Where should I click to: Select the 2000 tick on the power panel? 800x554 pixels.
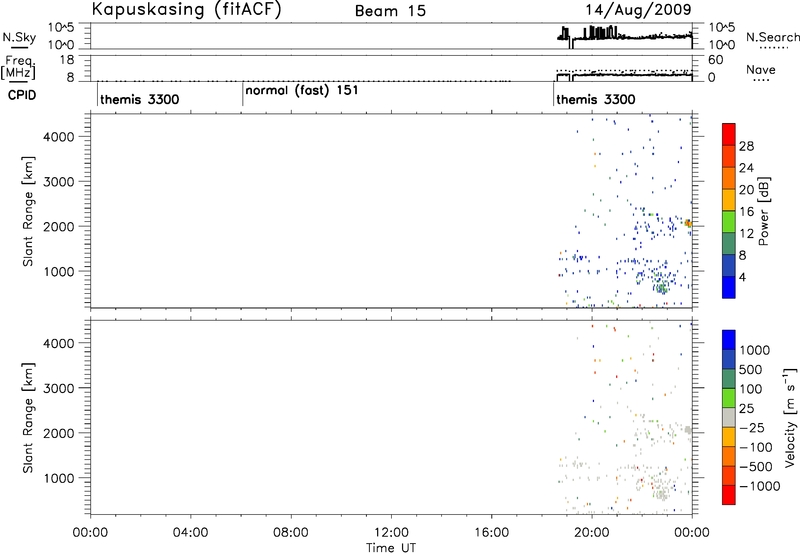pos(59,226)
